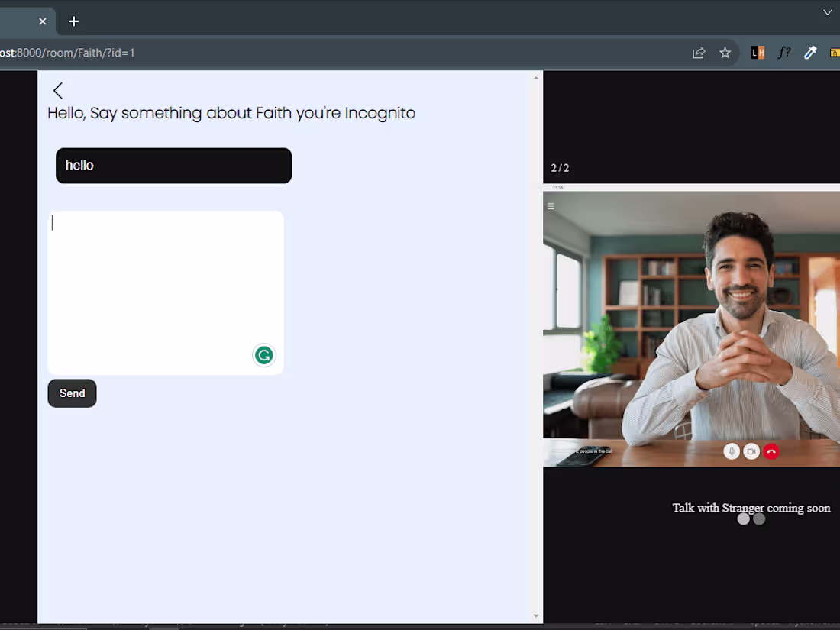
Task: Click the 'Talk with Stranger coming soon' caption
Action: tap(751, 508)
